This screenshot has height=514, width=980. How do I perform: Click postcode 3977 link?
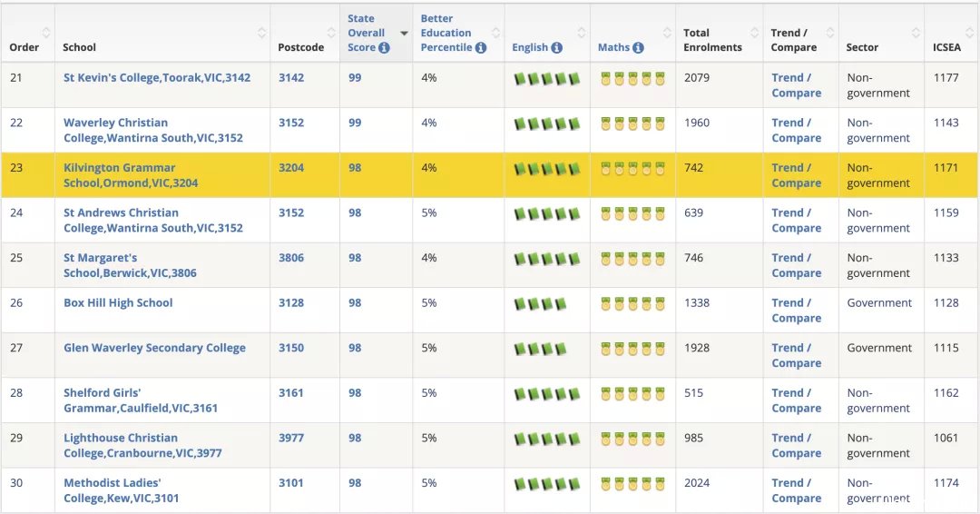[x=291, y=438]
